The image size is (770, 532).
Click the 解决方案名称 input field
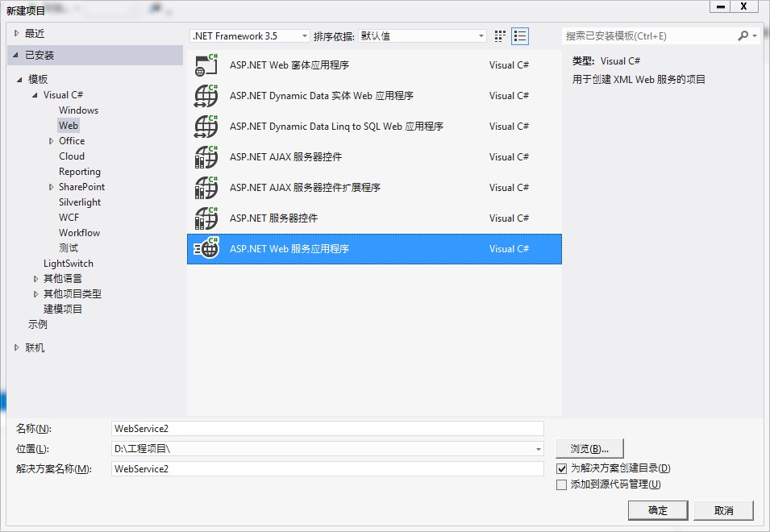click(327, 468)
